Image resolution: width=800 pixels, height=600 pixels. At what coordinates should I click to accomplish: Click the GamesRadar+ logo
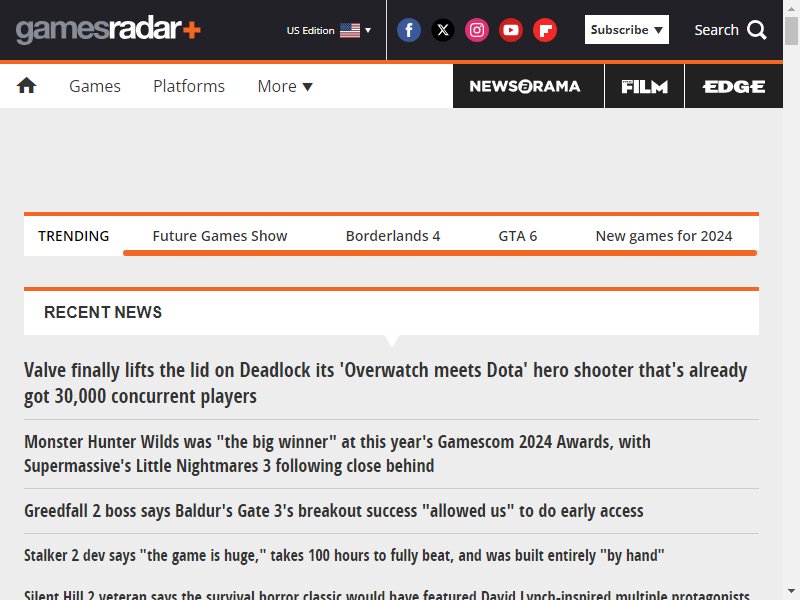108,30
